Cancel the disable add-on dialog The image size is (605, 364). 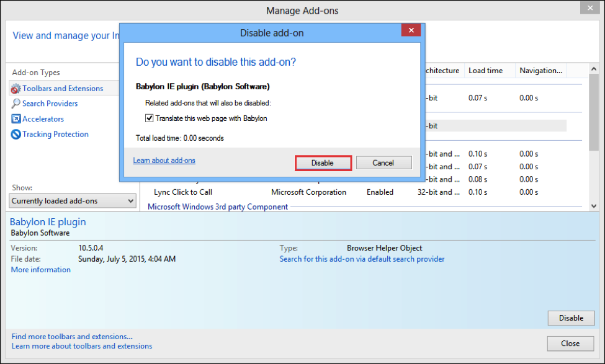point(383,162)
